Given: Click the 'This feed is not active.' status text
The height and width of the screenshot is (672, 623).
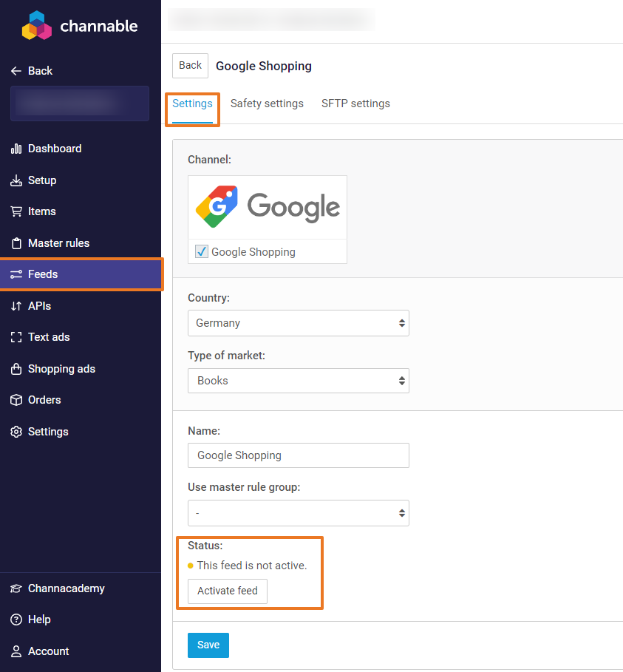Looking at the screenshot, I should 252,566.
